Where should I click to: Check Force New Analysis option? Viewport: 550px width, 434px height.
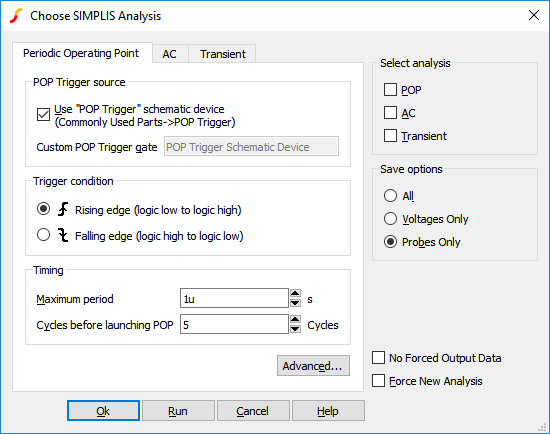378,381
